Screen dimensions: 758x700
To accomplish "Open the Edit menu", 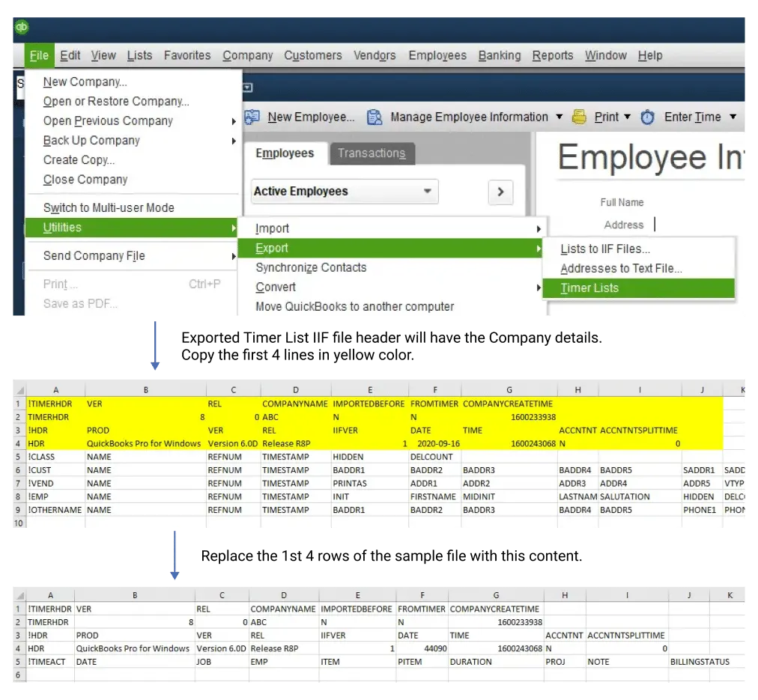I will (70, 55).
